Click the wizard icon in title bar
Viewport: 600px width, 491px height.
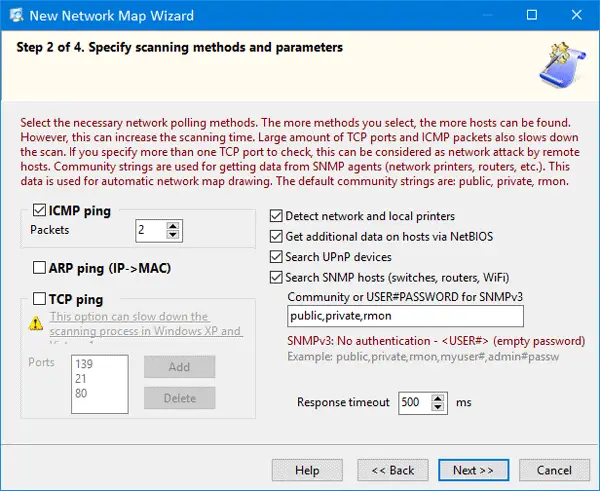[x=15, y=16]
